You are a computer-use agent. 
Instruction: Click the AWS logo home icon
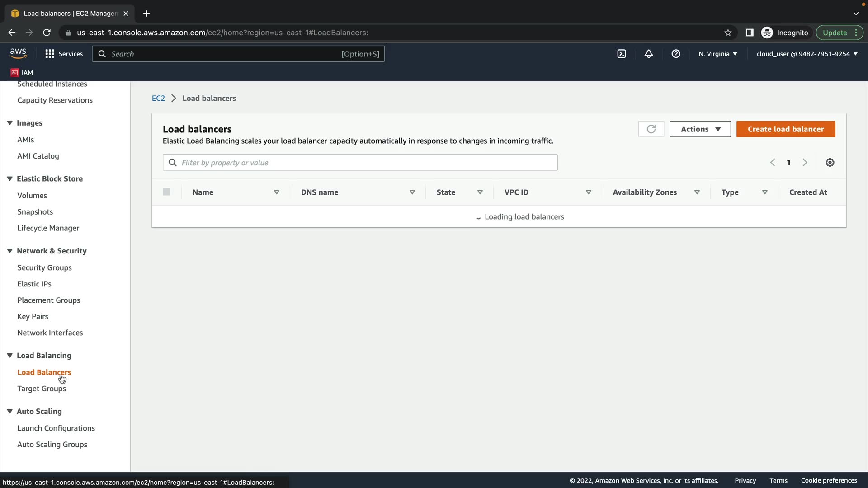[x=18, y=53]
